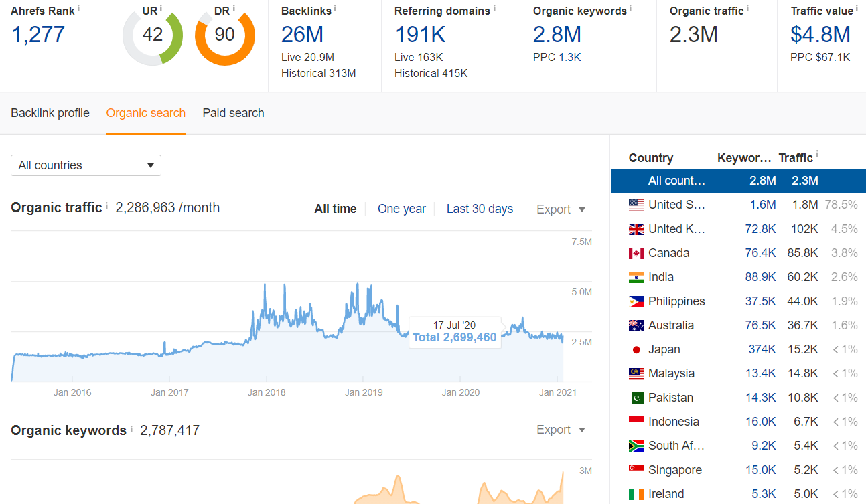Open the All countries dropdown
The image size is (866, 504).
(86, 165)
